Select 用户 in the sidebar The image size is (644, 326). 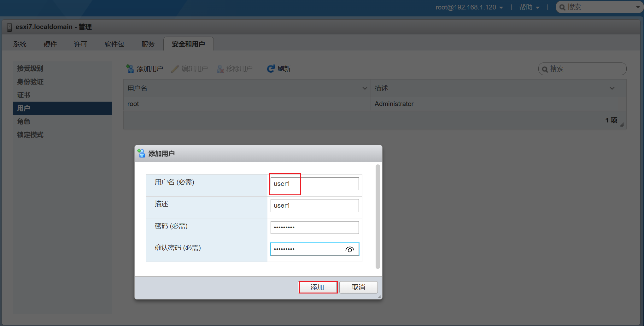(62, 108)
